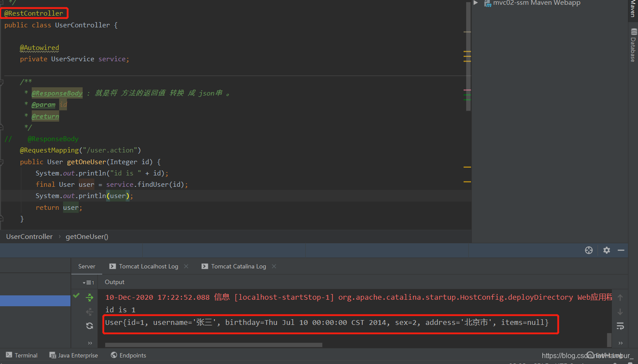The height and width of the screenshot is (364, 638).
Task: Click the up arrow above the console scrollbar
Action: [620, 297]
